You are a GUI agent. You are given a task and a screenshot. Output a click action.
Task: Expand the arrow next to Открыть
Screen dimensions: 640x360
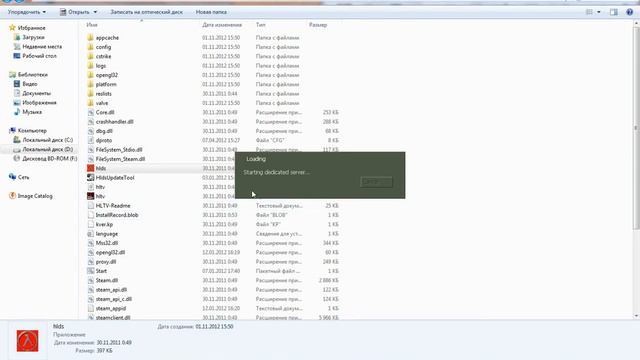95,12
